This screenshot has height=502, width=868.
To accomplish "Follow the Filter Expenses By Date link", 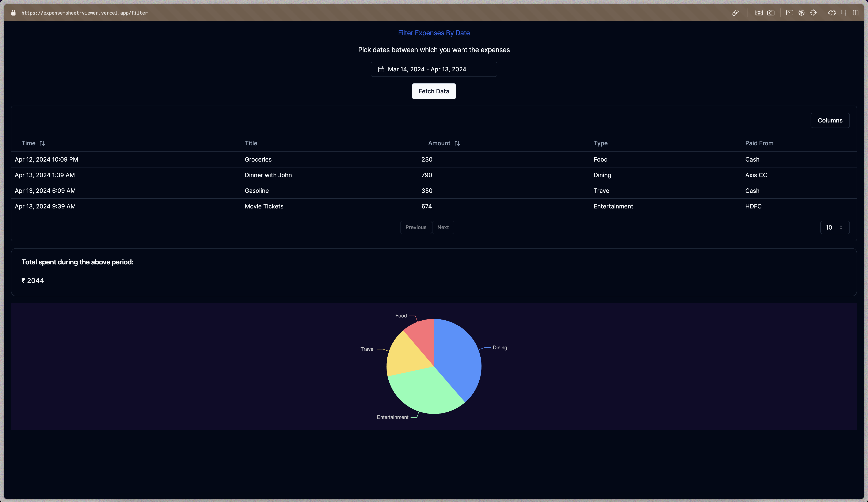I will pyautogui.click(x=434, y=33).
